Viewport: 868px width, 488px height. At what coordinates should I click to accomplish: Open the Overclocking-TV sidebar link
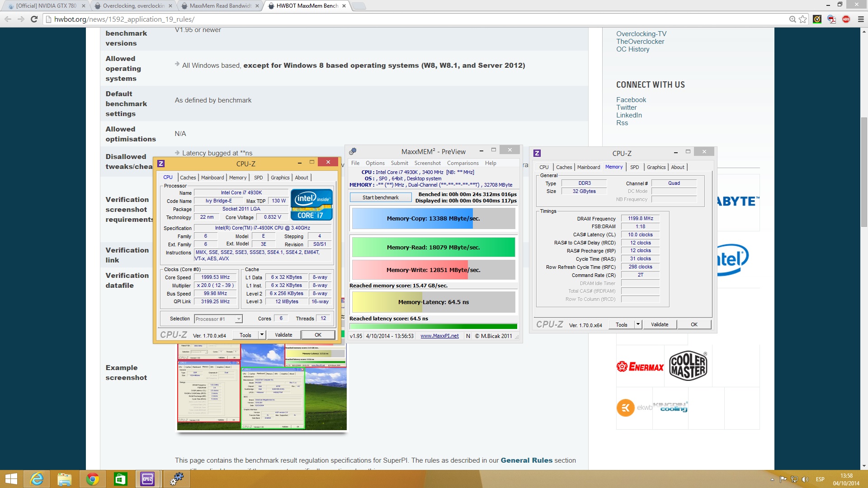(x=641, y=34)
